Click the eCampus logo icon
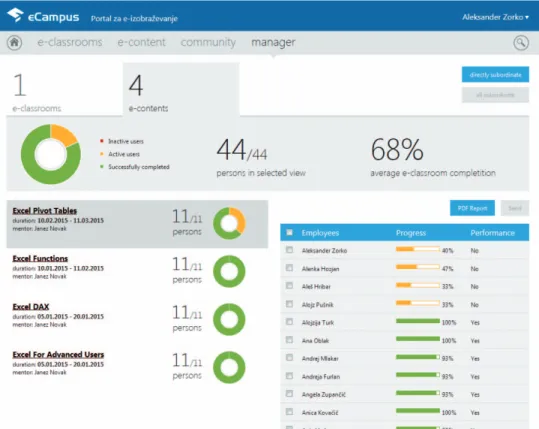This screenshot has height=429, width=539. [x=15, y=15]
